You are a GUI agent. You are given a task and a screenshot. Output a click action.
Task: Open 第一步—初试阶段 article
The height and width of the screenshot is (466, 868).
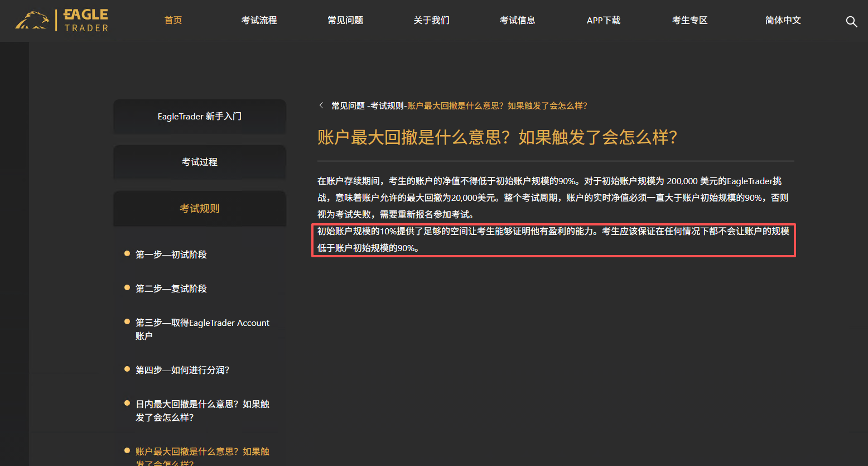click(x=171, y=254)
